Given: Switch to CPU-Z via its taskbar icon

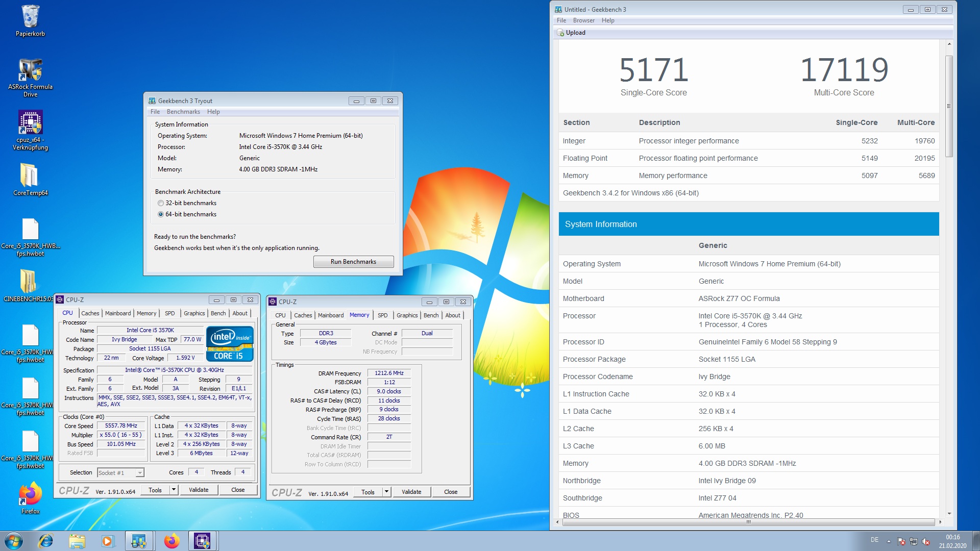Looking at the screenshot, I should (203, 541).
